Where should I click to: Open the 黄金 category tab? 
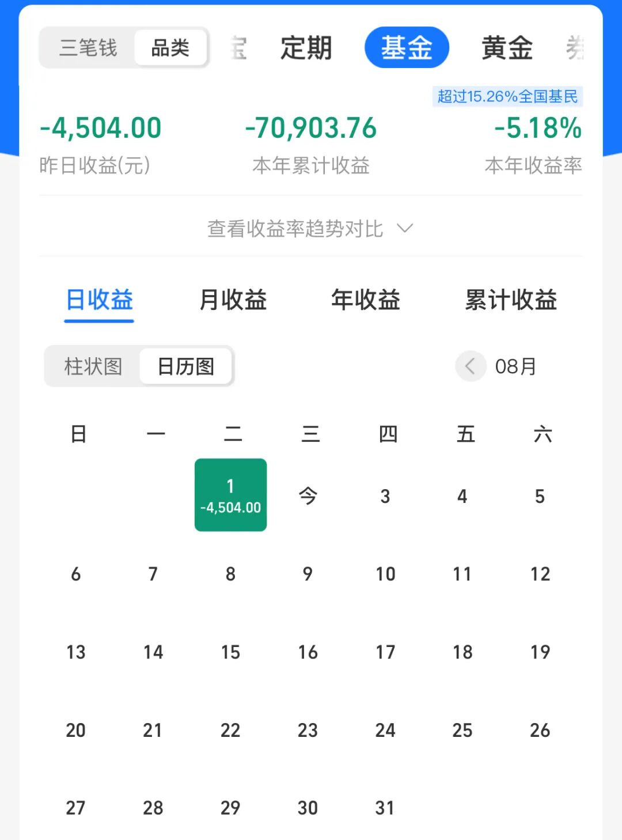(x=507, y=48)
